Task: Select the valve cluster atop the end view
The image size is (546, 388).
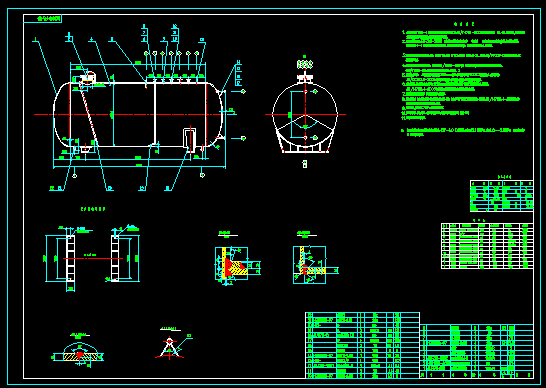Action: tap(305, 64)
